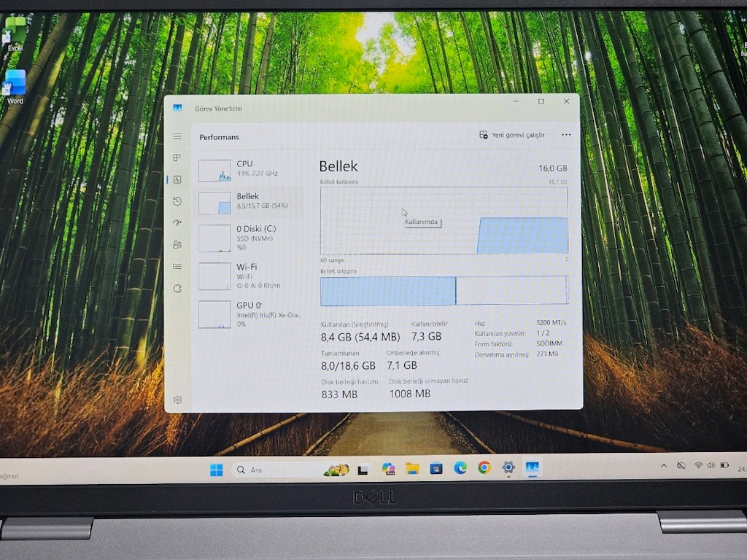
Task: Open Microsoft Store on the taskbar
Action: coord(436,469)
